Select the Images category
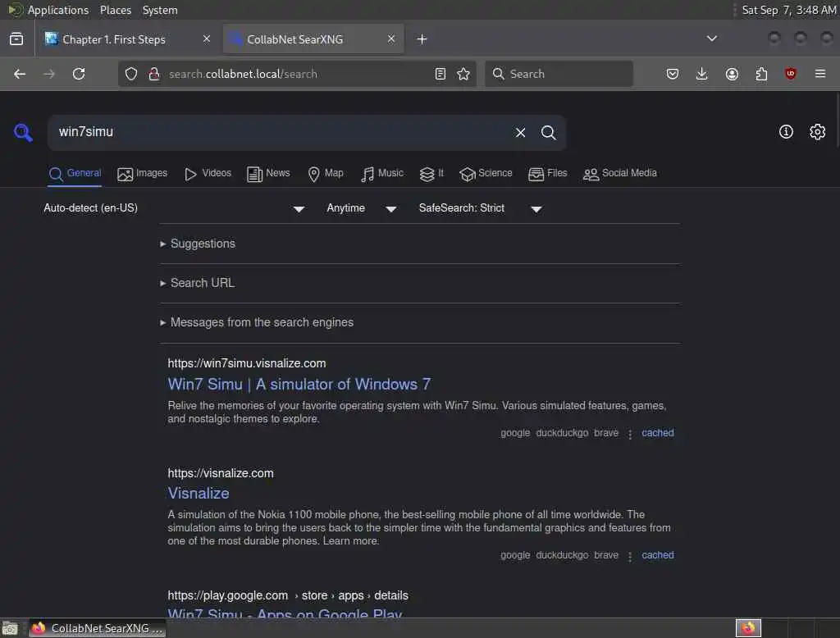 point(143,174)
